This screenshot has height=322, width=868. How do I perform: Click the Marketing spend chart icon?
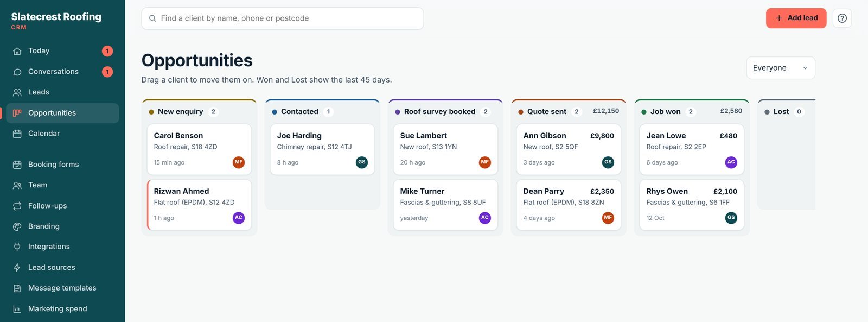(x=17, y=309)
